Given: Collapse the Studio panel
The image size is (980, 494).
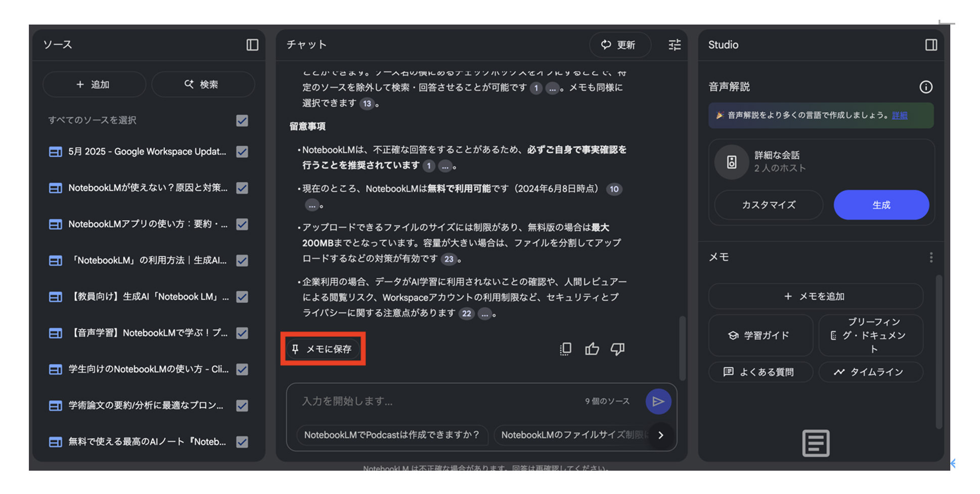Looking at the screenshot, I should 931,45.
